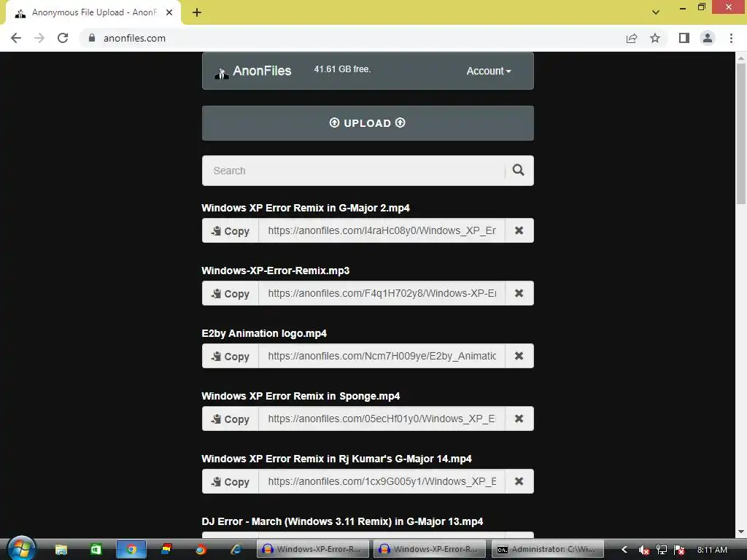Screen dimensions: 747x560
Task: Open the Chrome three-dot menu
Action: tap(731, 38)
